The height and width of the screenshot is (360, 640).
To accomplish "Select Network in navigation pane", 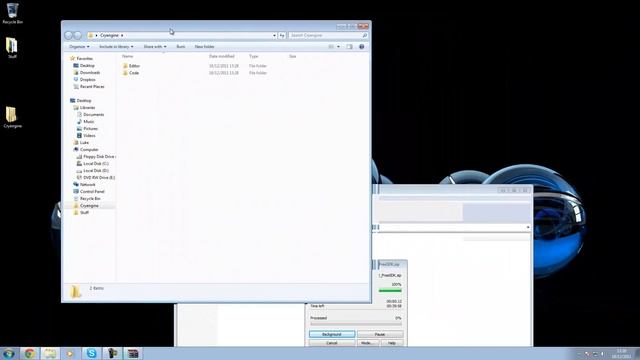I will [87, 184].
